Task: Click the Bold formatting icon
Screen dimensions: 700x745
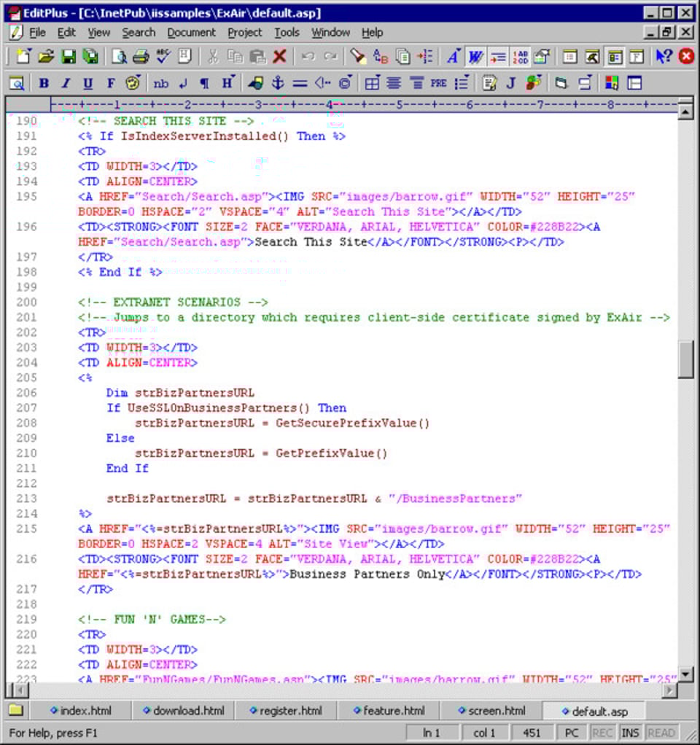Action: (x=44, y=83)
